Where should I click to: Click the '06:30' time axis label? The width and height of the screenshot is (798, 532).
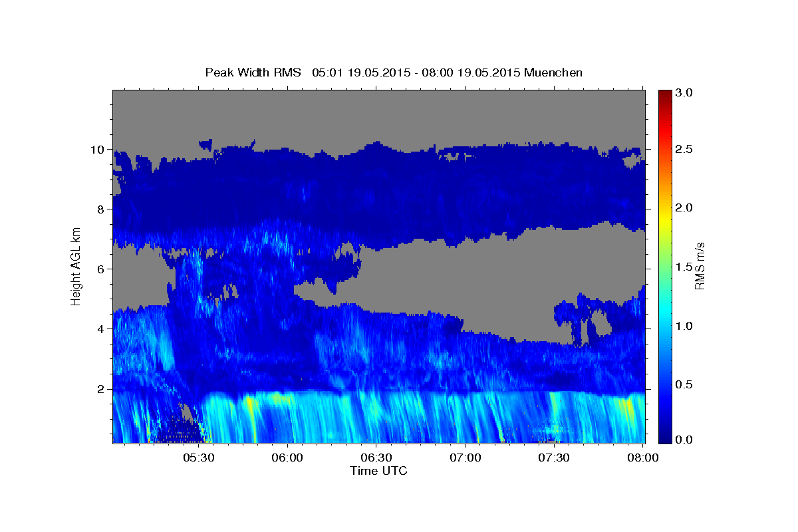click(x=376, y=458)
